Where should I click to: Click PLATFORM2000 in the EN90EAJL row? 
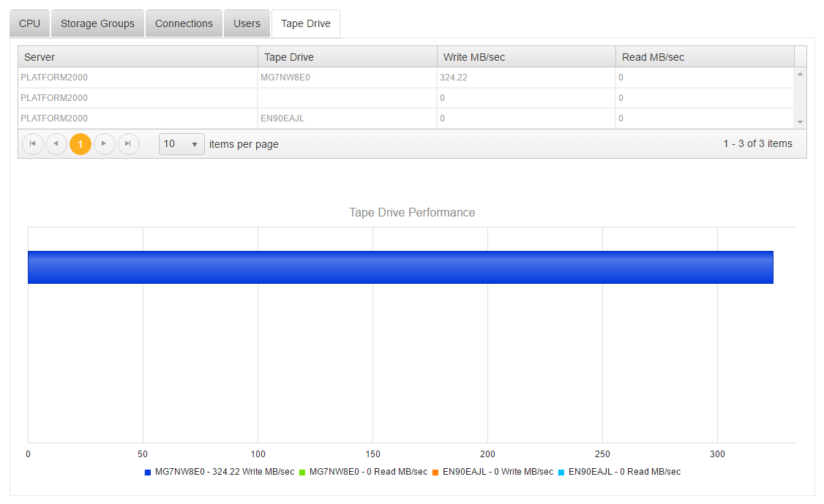click(54, 119)
